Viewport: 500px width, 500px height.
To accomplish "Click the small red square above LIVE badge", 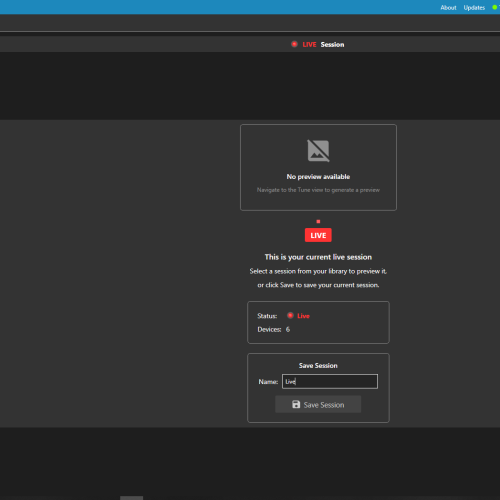I will coord(318,221).
